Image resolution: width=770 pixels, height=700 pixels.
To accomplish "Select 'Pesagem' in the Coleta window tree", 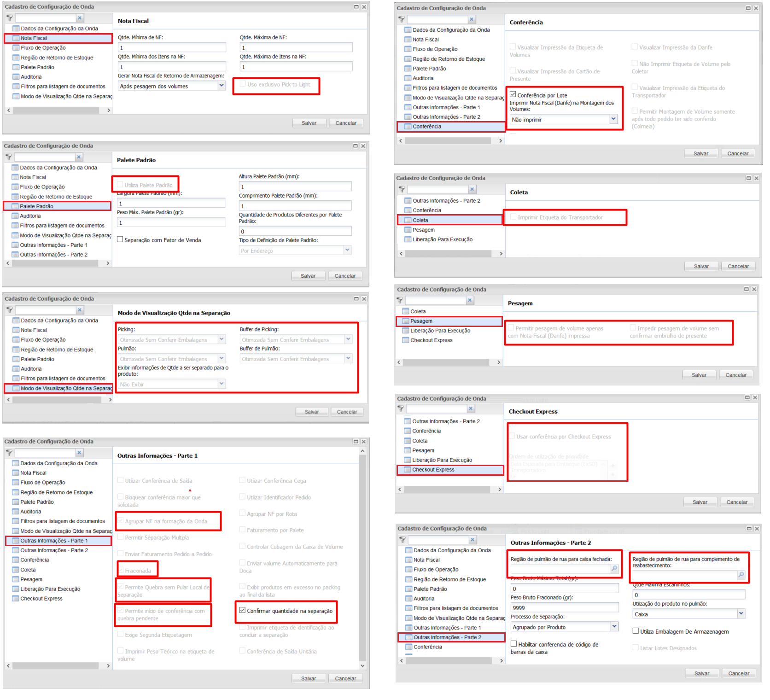I will click(424, 230).
